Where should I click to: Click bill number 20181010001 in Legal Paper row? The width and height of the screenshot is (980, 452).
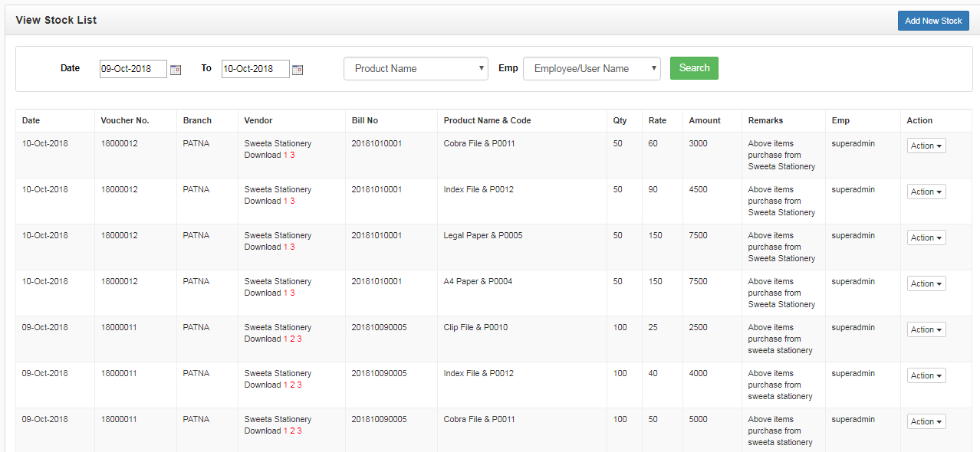[x=377, y=235]
